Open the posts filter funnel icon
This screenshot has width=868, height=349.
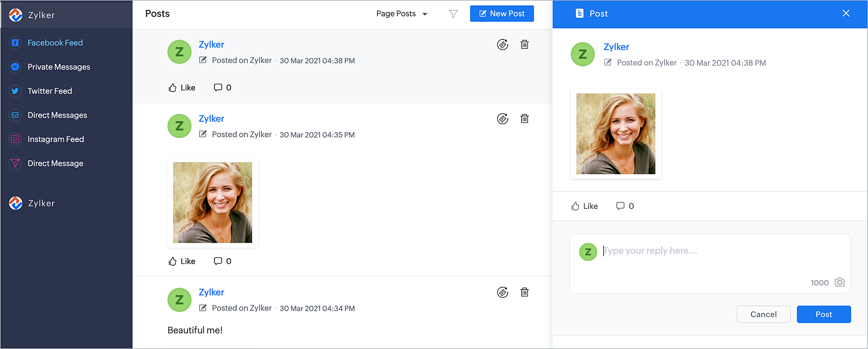453,14
